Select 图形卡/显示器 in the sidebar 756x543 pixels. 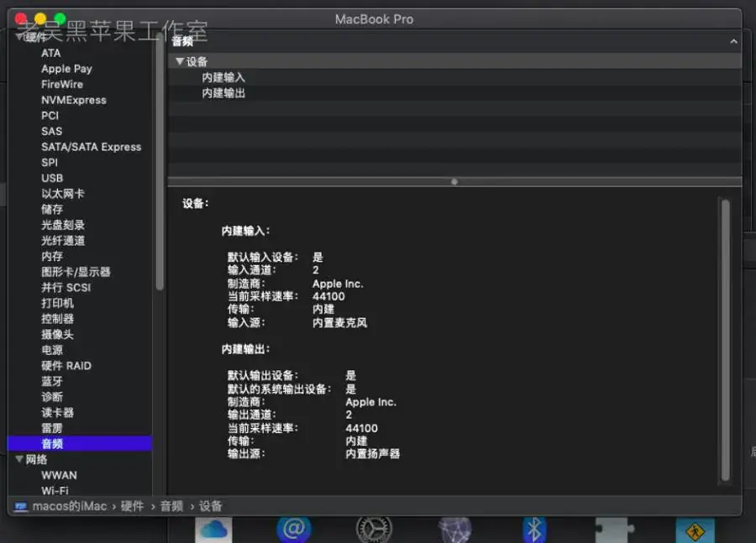(76, 272)
